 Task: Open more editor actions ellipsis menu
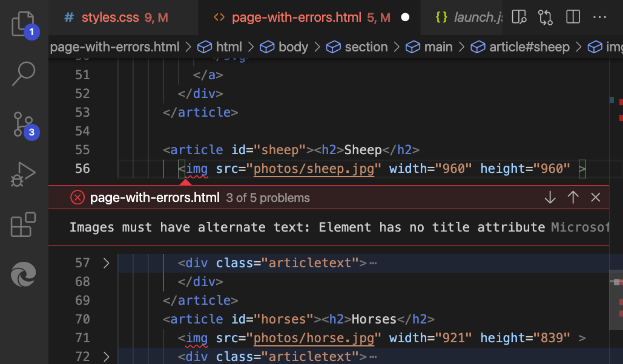click(x=600, y=17)
